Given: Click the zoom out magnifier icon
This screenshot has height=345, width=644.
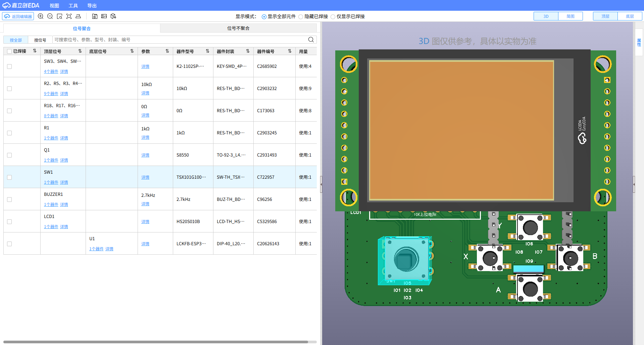Looking at the screenshot, I should point(50,16).
